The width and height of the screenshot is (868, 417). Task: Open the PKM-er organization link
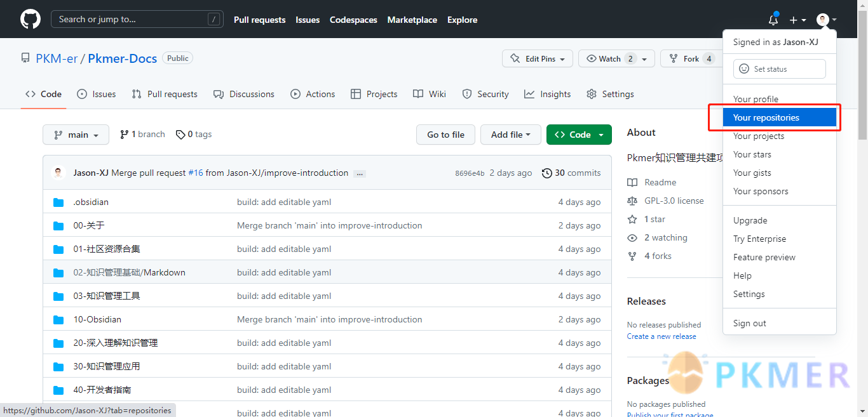pyautogui.click(x=57, y=58)
